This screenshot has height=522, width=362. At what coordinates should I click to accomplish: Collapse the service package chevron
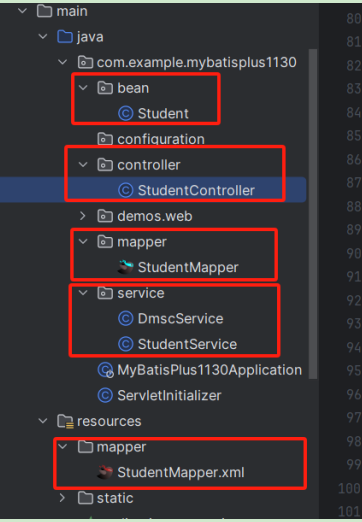83,293
